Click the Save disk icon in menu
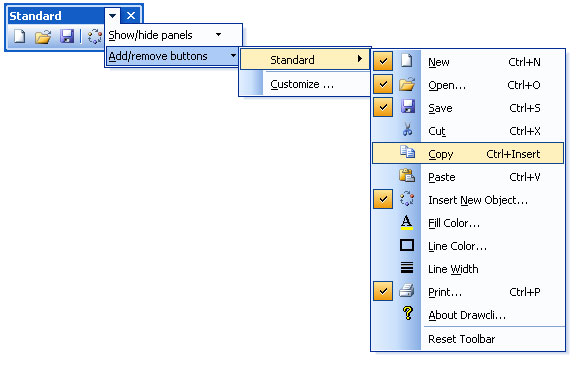The height and width of the screenshot is (366, 576). tap(407, 107)
